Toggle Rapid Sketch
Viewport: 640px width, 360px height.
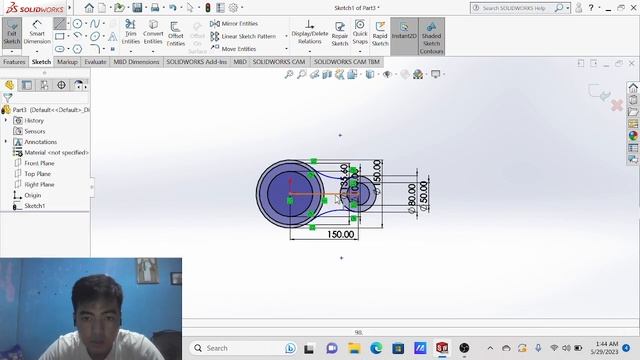point(380,33)
